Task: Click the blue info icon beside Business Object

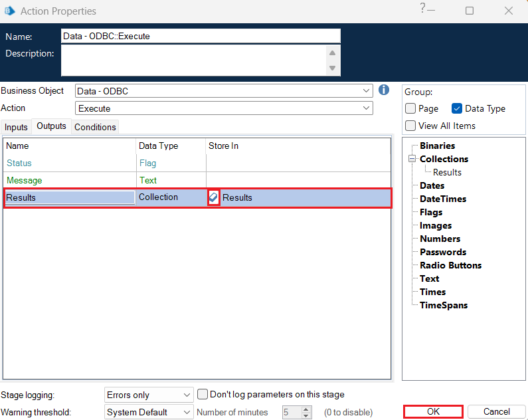Action: coord(384,90)
